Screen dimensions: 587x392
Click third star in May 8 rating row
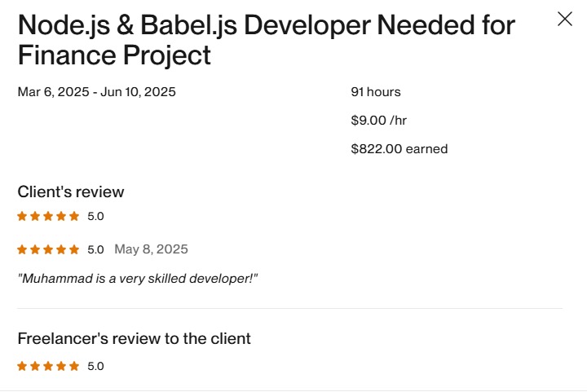click(48, 250)
